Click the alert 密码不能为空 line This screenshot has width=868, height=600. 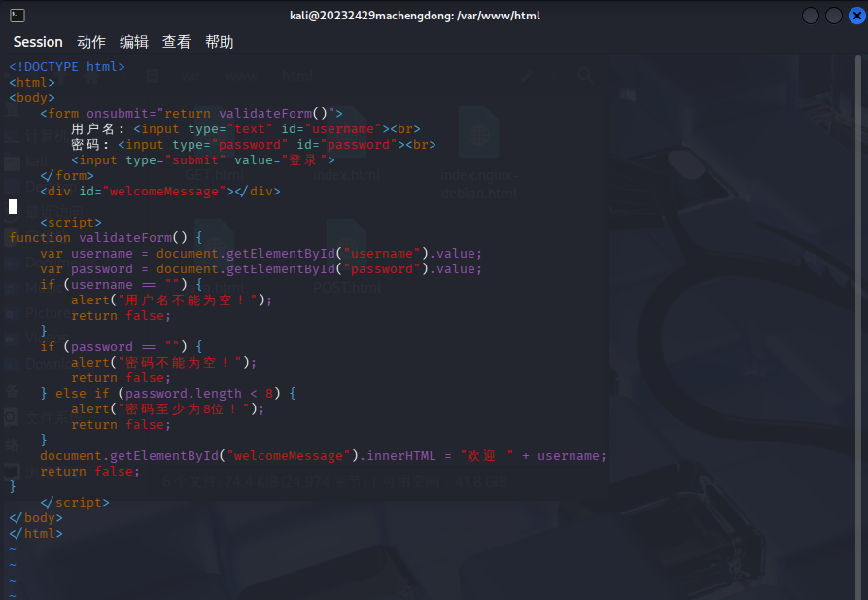(164, 363)
